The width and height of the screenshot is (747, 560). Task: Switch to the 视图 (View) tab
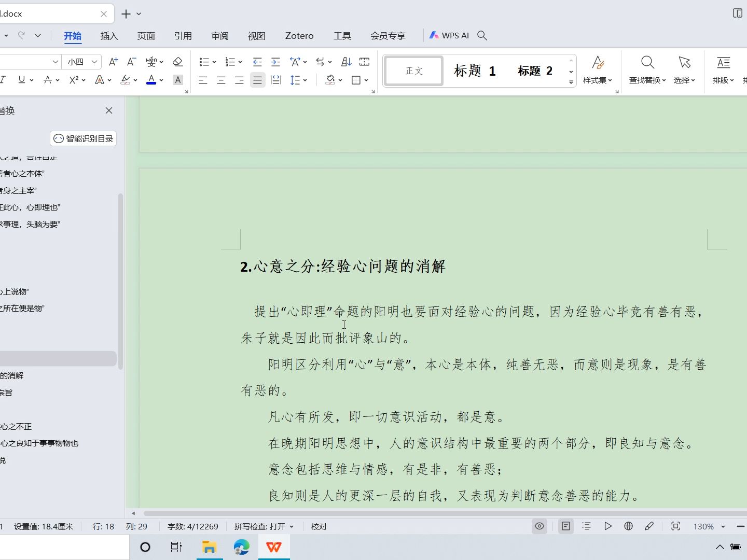click(257, 36)
